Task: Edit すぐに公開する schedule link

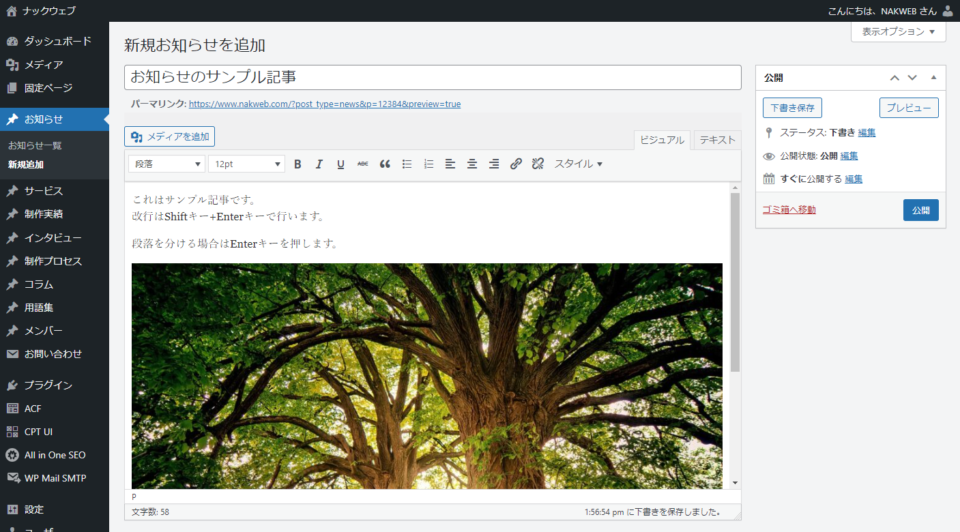Action: (x=853, y=179)
